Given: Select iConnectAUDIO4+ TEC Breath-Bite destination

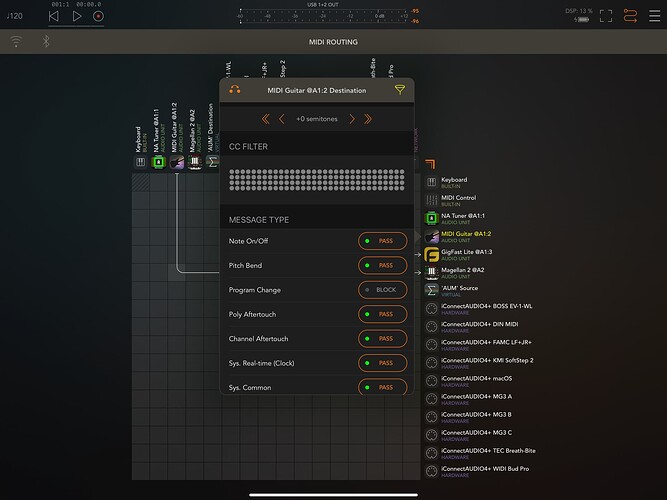Looking at the screenshot, I should click(481, 454).
